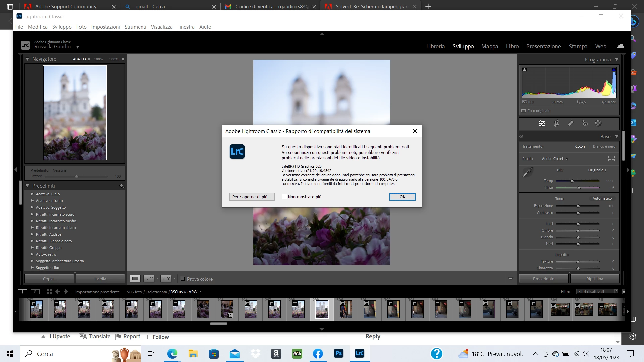The width and height of the screenshot is (644, 362).
Task: Enable the Prova colore checkbox
Action: pyautogui.click(x=183, y=279)
